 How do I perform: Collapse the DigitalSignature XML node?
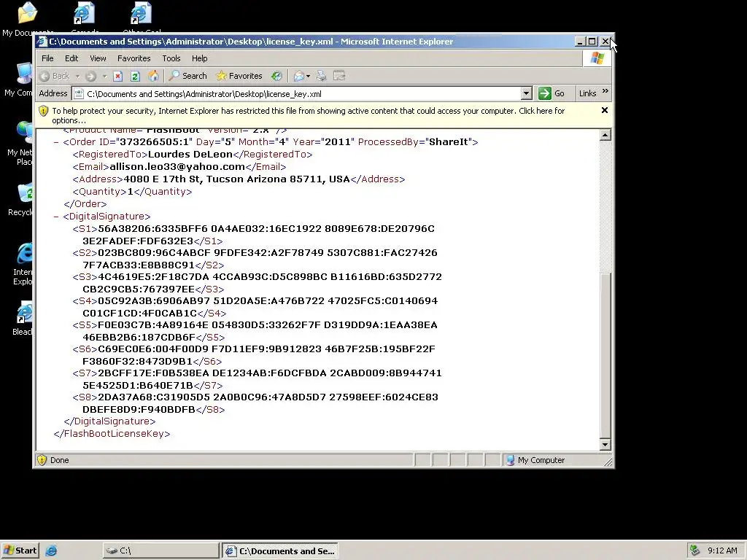tap(56, 216)
